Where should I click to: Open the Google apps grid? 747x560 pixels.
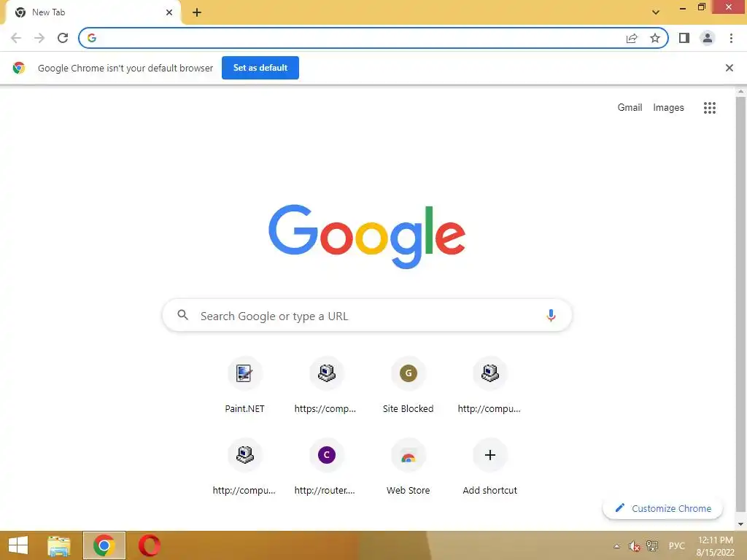tap(710, 108)
